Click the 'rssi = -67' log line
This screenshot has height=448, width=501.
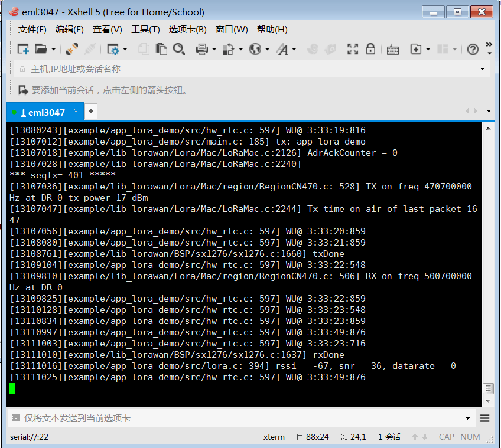[x=233, y=366]
